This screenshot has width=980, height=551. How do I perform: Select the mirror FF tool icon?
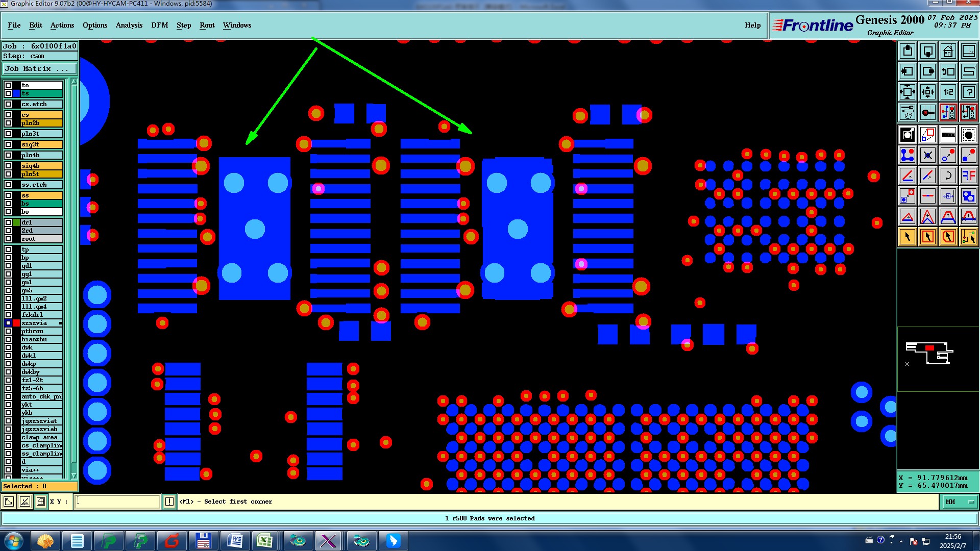pos(968,176)
